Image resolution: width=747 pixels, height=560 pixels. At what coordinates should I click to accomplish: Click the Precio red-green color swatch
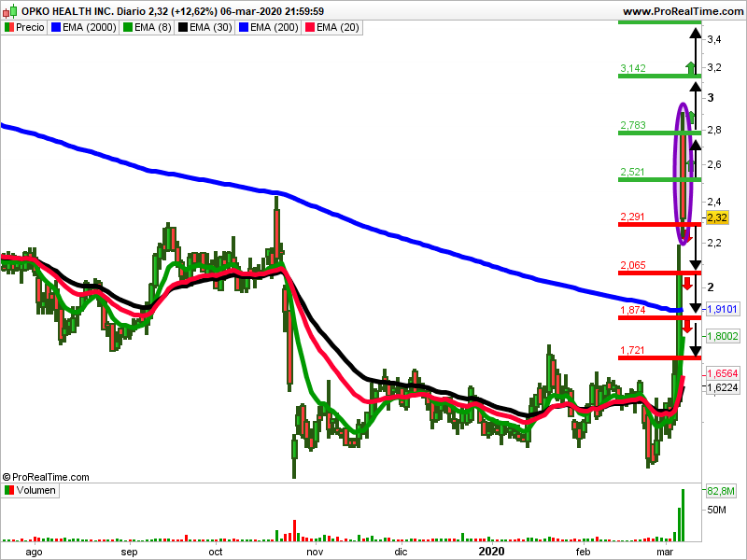click(x=9, y=28)
